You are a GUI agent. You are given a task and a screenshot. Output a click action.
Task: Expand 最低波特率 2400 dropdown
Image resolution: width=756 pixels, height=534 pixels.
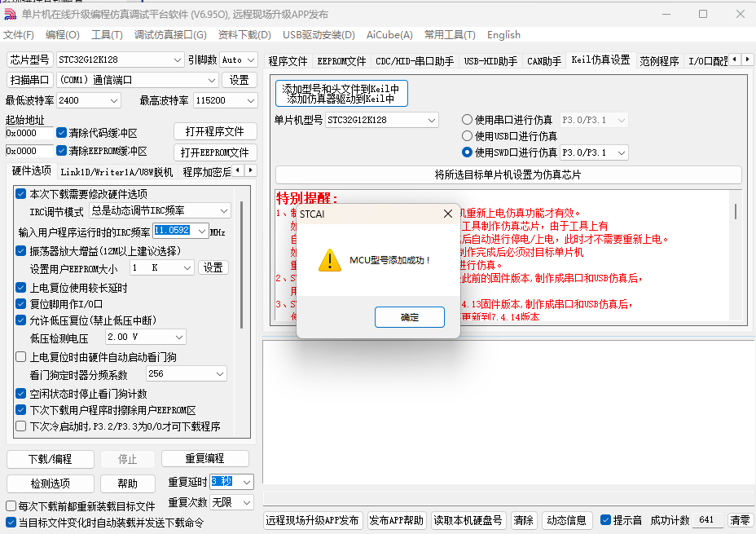coord(114,100)
